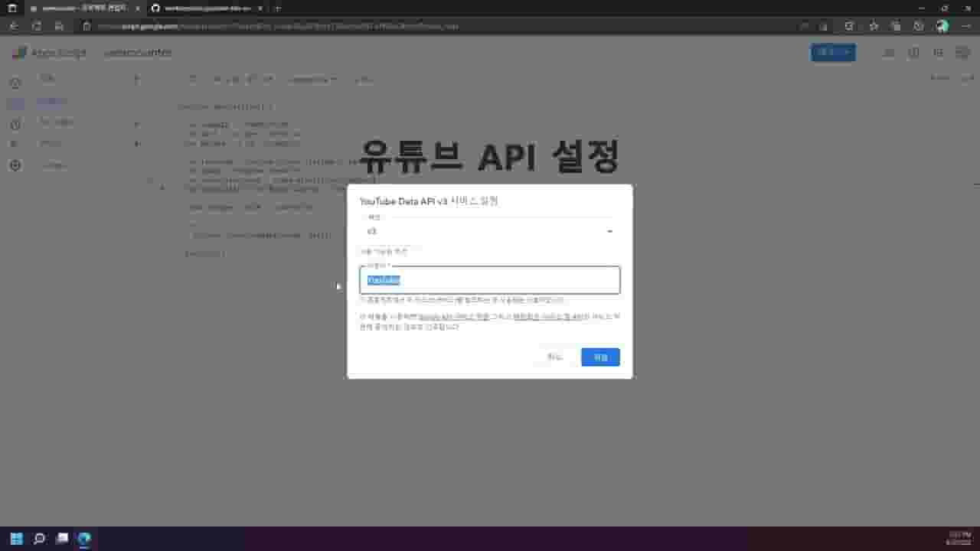
Task: Open the Edge profile avatar
Action: tap(942, 26)
